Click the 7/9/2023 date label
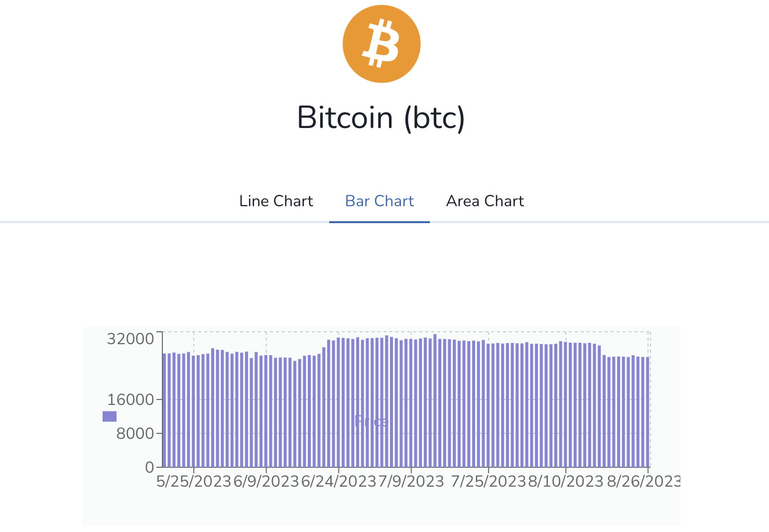Image resolution: width=769 pixels, height=532 pixels. (411, 482)
